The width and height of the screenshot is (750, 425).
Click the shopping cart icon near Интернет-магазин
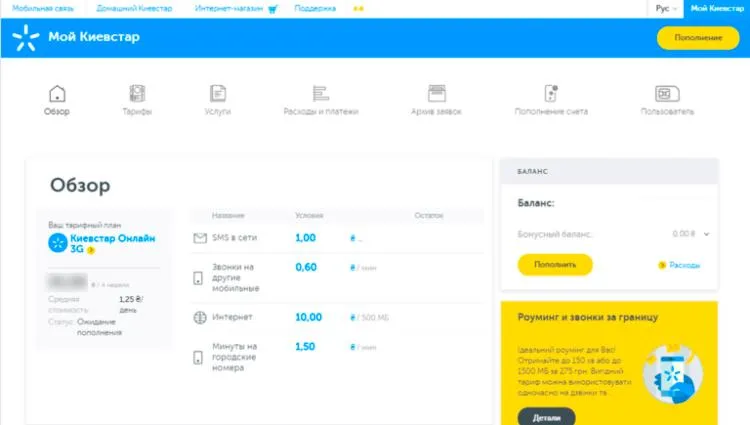pos(273,9)
